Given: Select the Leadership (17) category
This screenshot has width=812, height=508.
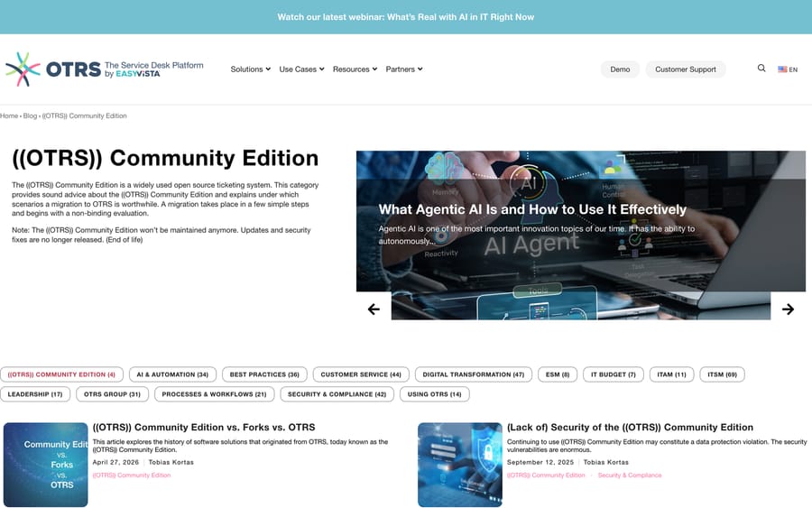Looking at the screenshot, I should [35, 394].
